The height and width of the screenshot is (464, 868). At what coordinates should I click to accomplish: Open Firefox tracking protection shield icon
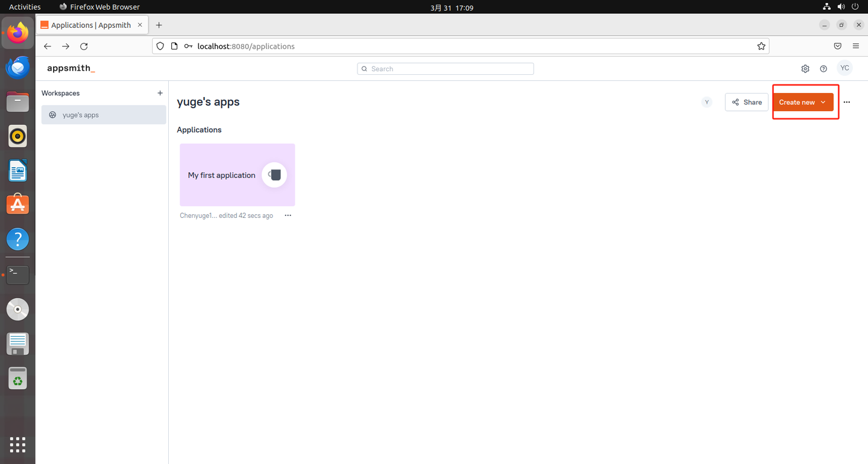coord(160,46)
